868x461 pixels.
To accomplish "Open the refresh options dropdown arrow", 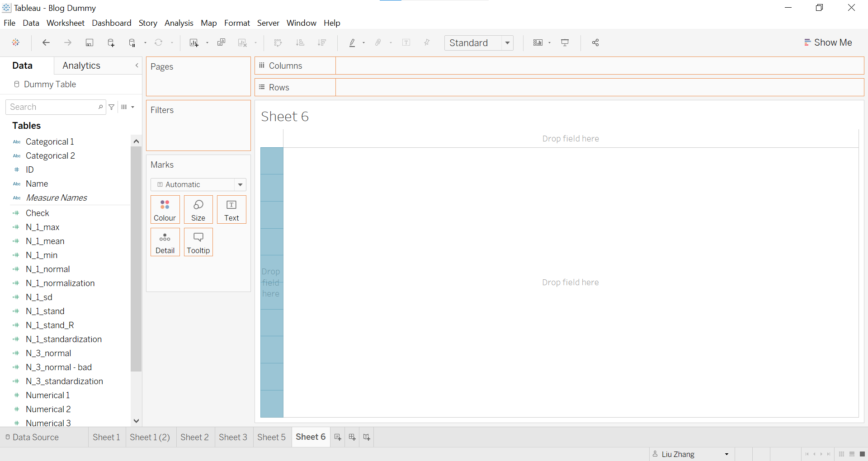I will pyautogui.click(x=172, y=43).
